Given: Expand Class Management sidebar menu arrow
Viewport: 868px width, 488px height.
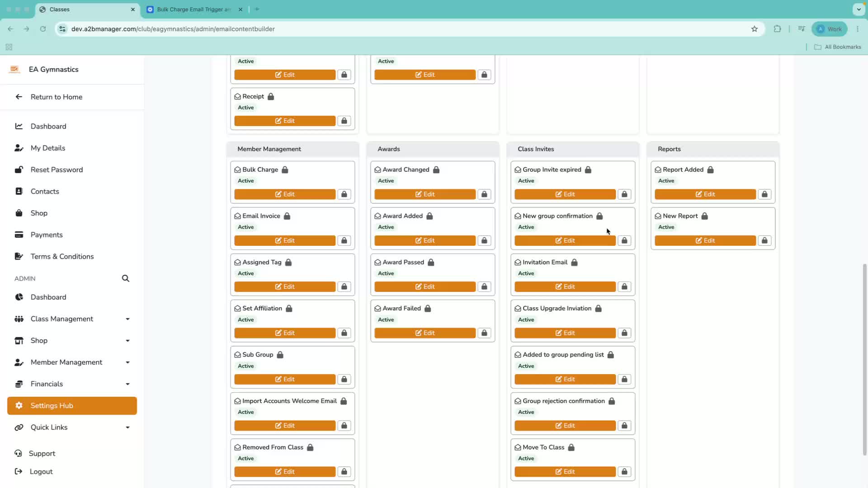Looking at the screenshot, I should coord(127,319).
